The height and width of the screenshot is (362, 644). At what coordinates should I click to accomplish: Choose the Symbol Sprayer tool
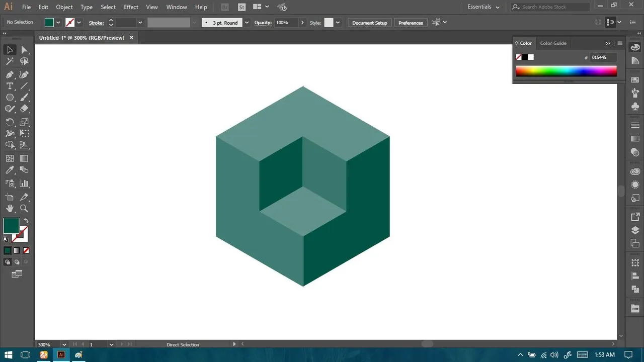click(10, 184)
